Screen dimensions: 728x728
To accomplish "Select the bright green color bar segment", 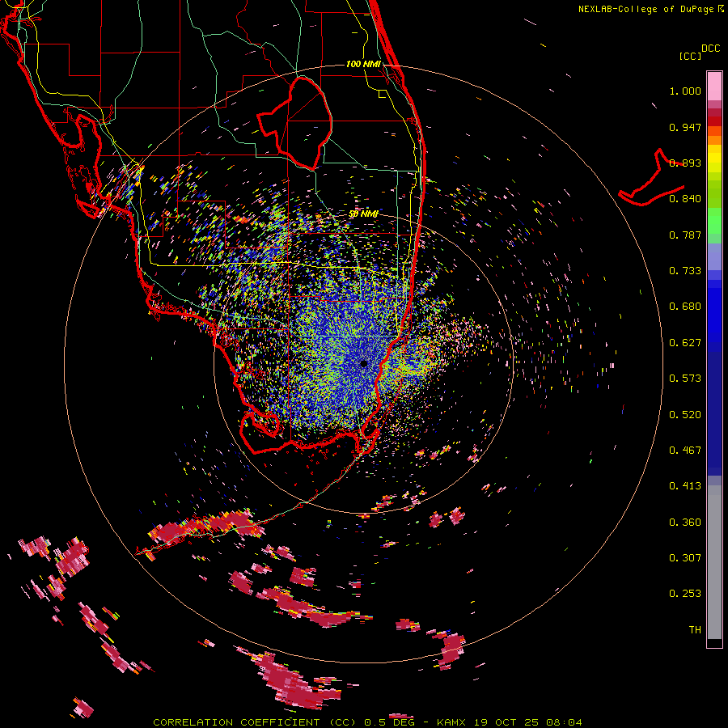I will [x=714, y=221].
